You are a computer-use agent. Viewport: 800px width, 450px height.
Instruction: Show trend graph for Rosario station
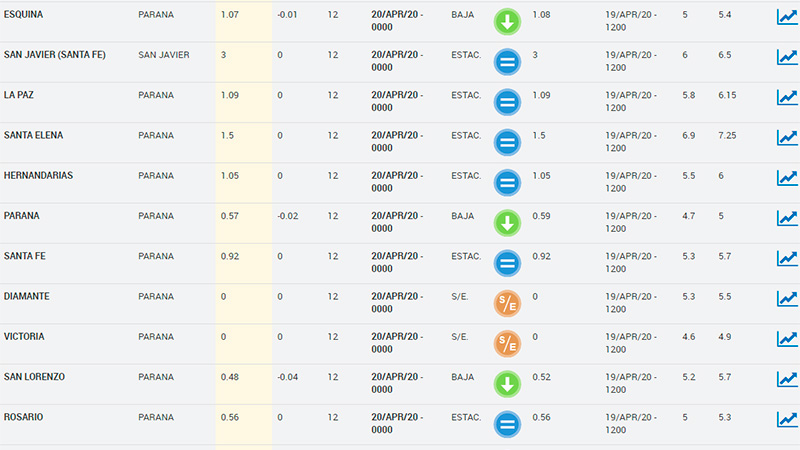click(787, 418)
